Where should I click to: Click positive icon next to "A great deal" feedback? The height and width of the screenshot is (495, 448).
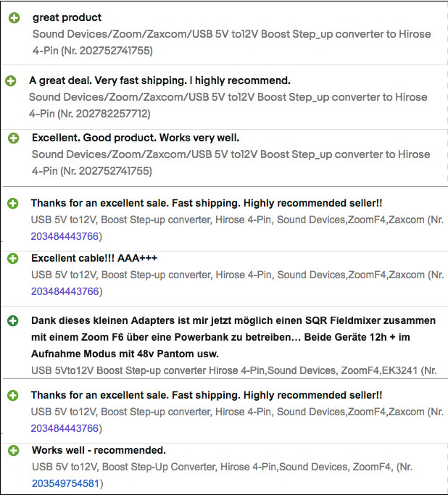[x=11, y=81]
